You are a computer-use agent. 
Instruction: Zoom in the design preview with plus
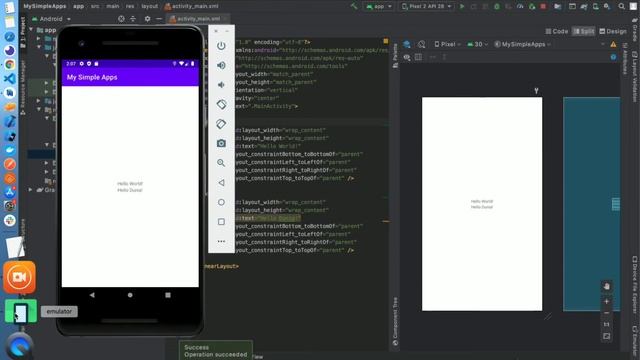[607, 302]
